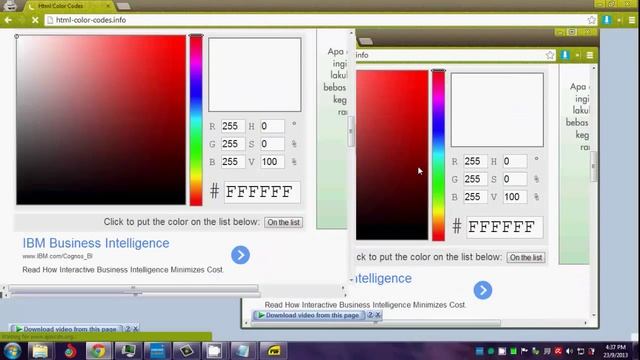The width and height of the screenshot is (640, 360).
Task: Click the www.IBM.com/Cognos_BI link
Action: click(x=57, y=256)
